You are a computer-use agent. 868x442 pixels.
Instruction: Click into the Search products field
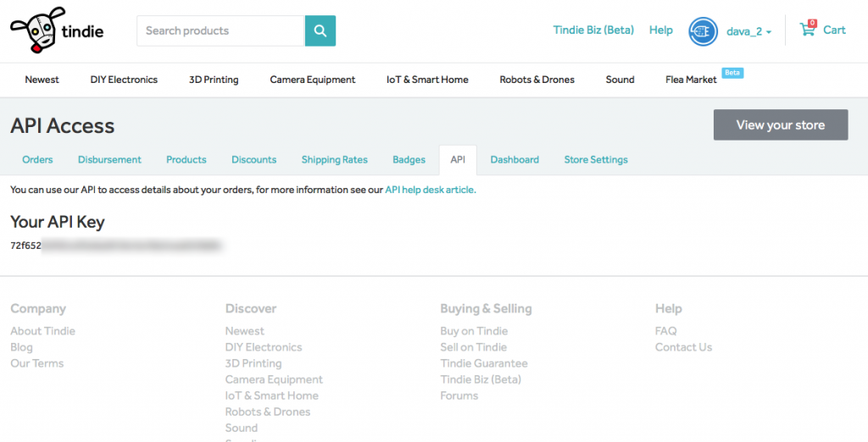[220, 31]
